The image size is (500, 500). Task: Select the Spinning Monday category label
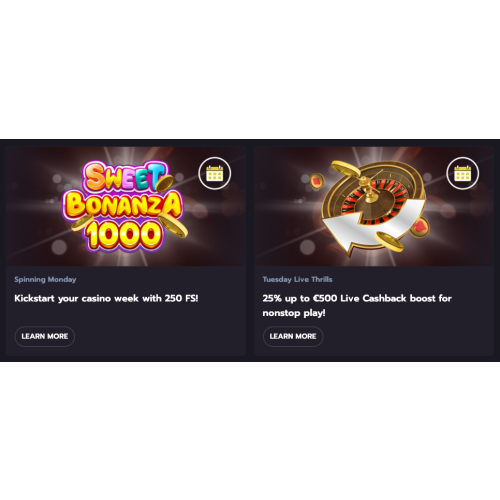45,279
